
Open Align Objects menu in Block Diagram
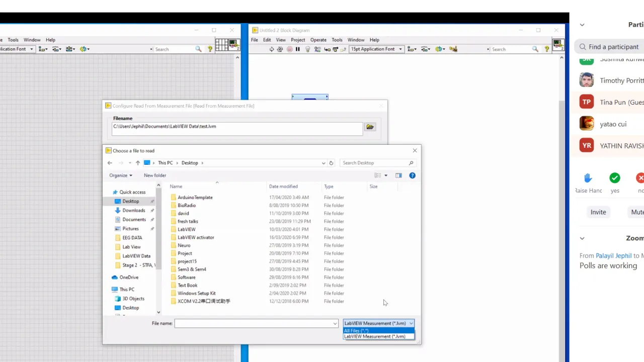point(412,49)
